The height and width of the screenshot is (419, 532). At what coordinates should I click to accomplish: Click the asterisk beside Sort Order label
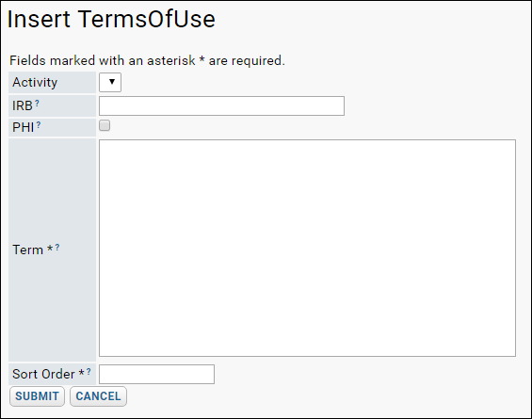(81, 373)
